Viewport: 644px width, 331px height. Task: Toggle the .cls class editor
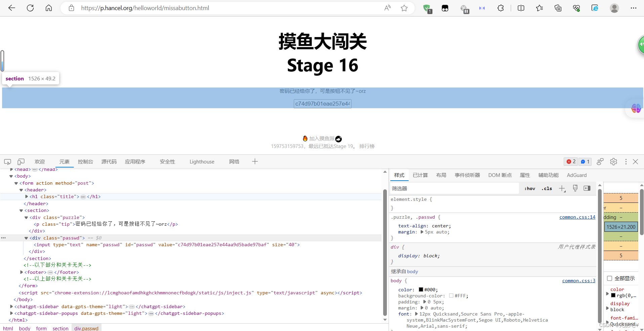pos(547,189)
